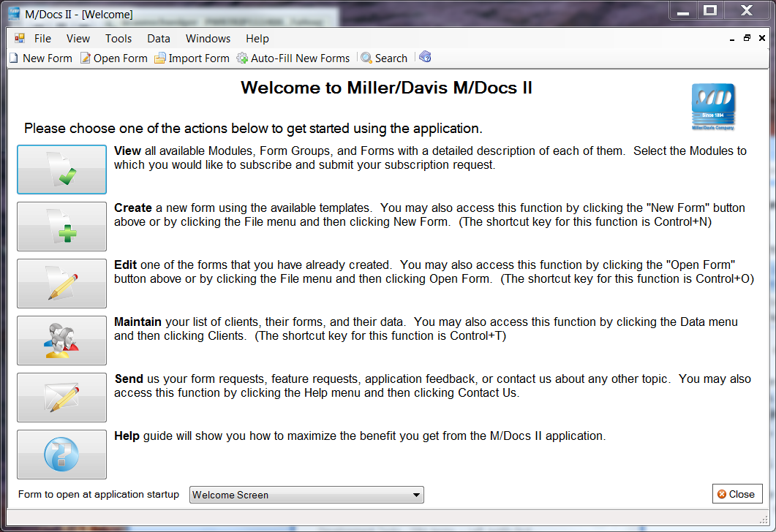Click Search in the toolbar
This screenshot has height=532, width=776.
coord(384,58)
